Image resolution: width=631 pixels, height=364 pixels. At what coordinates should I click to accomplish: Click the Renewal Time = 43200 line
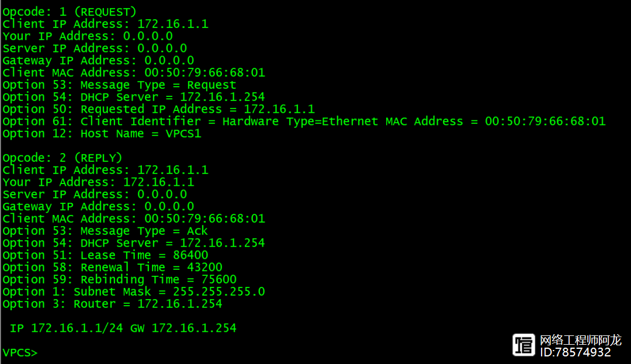click(x=112, y=268)
